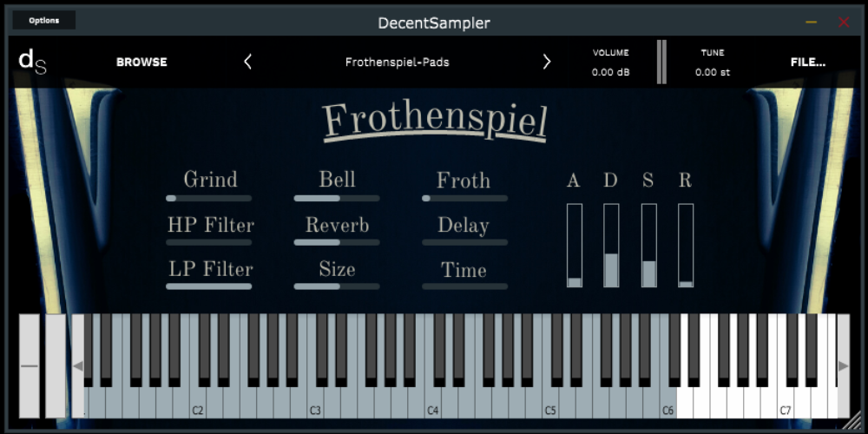Shift keyboard left with arrow

pyautogui.click(x=78, y=366)
